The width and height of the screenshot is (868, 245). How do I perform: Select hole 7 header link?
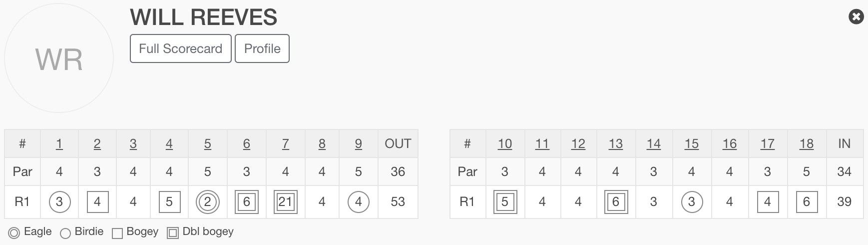tap(285, 144)
